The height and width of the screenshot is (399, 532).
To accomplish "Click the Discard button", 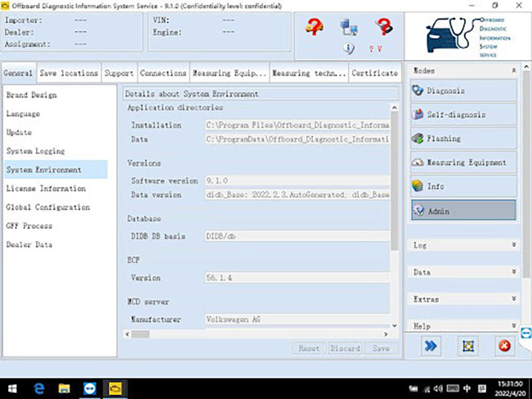I will click(x=345, y=348).
